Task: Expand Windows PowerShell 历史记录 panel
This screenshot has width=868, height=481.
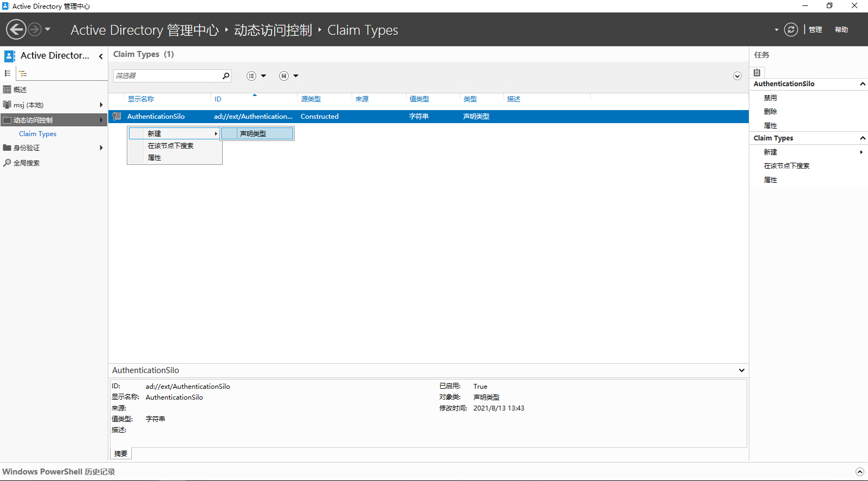Action: pos(860,472)
